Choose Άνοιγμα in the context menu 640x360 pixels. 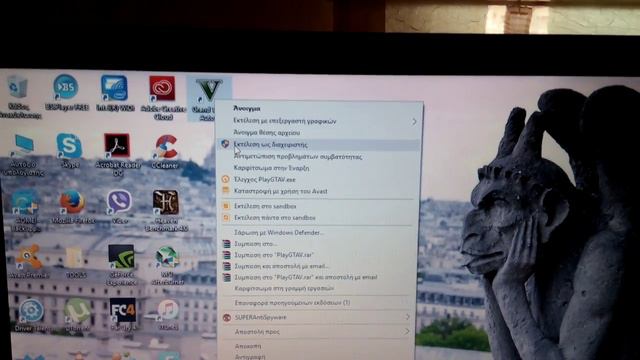pyautogui.click(x=320, y=109)
